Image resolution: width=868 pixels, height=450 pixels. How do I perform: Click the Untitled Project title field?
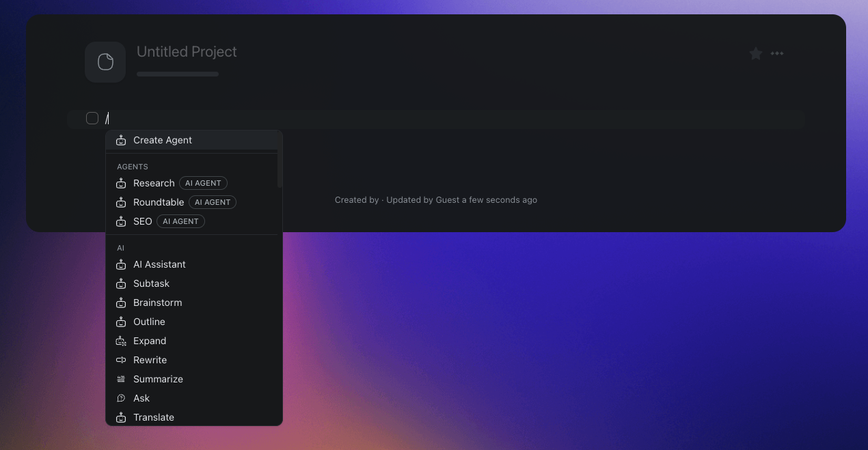click(187, 51)
